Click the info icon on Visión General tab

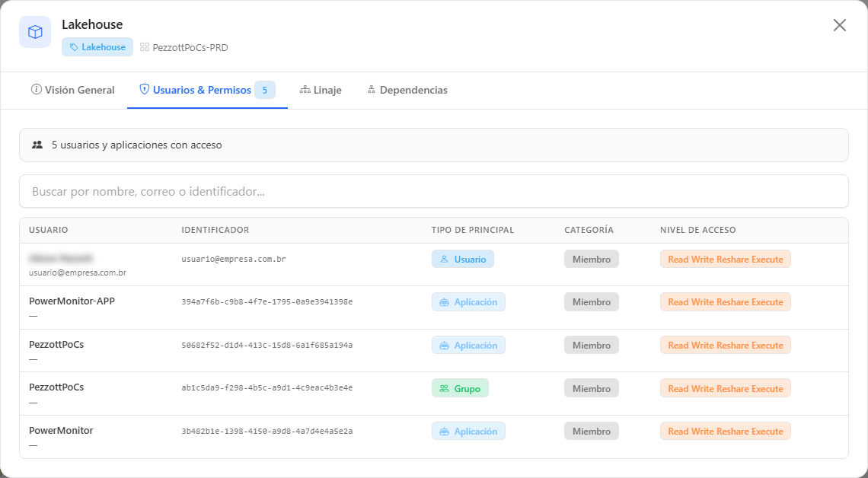[36, 89]
